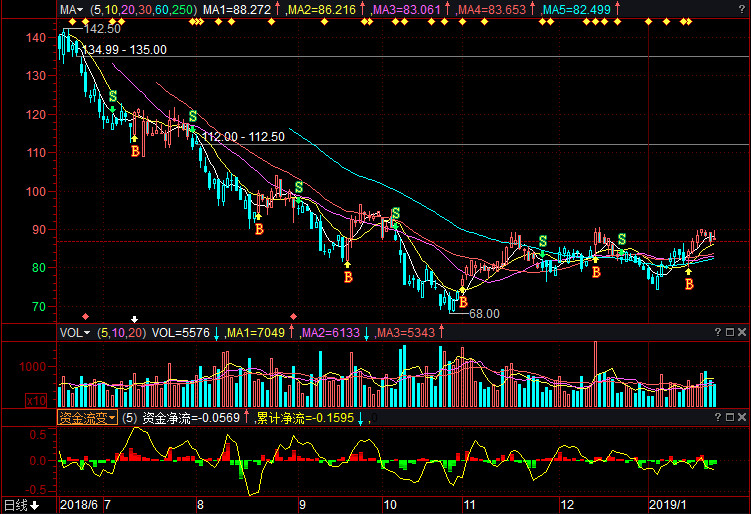Open help for the VOL panel

pyautogui.click(x=718, y=332)
